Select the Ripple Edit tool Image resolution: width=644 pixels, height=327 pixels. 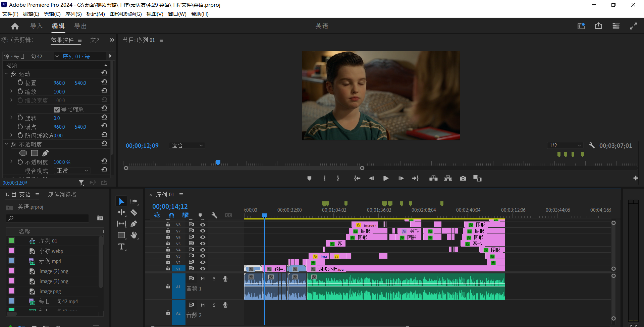(x=121, y=212)
